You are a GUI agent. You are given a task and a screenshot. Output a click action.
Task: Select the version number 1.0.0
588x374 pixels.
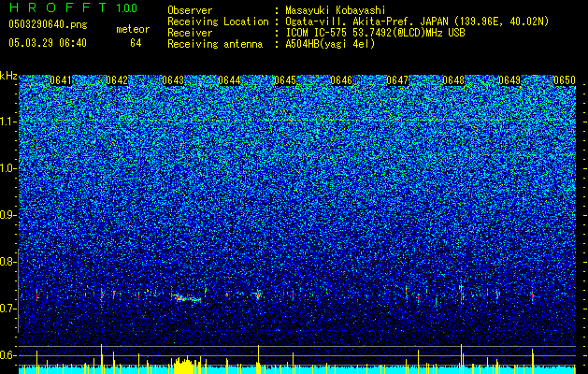coord(127,7)
